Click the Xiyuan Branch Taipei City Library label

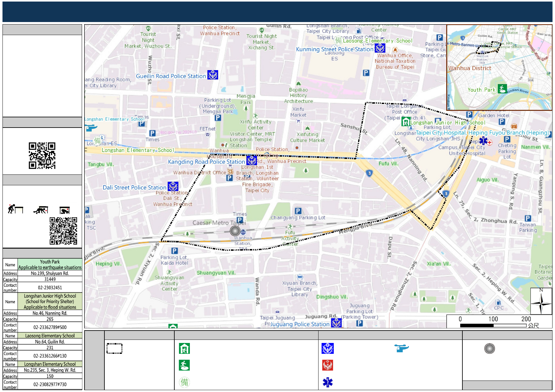pos(300,289)
